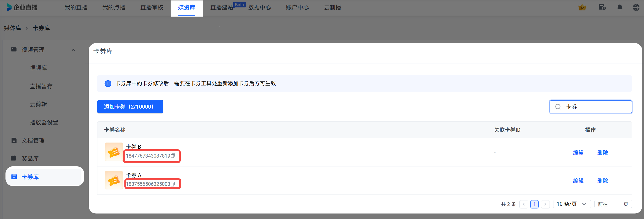Open 我的点播 tab

click(x=114, y=8)
